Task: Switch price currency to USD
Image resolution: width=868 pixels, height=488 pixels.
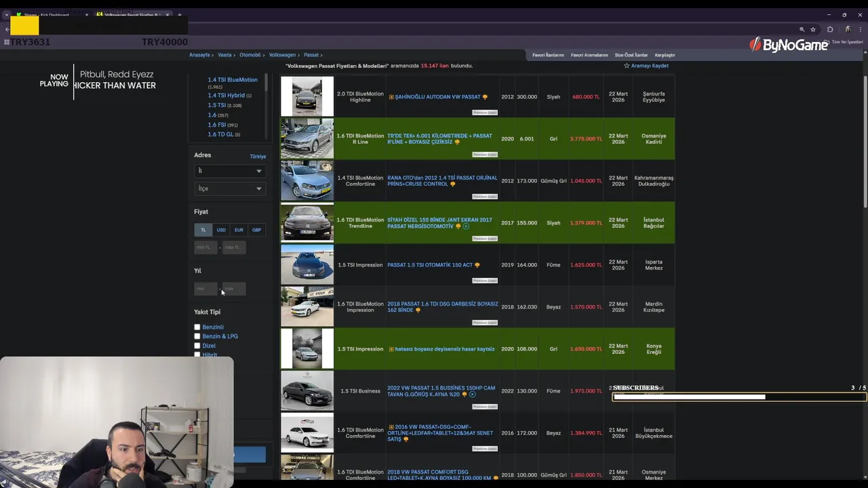Action: [221, 230]
